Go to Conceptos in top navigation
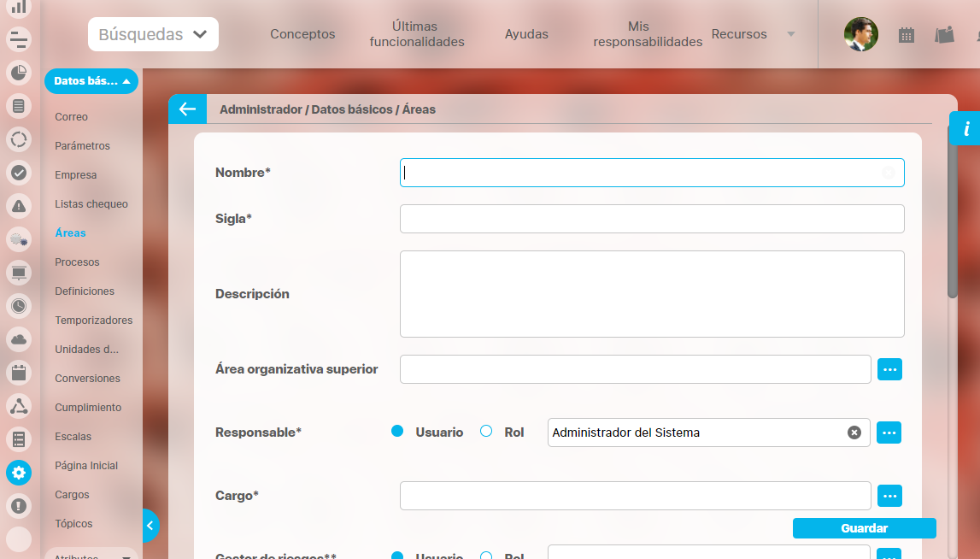 tap(302, 34)
